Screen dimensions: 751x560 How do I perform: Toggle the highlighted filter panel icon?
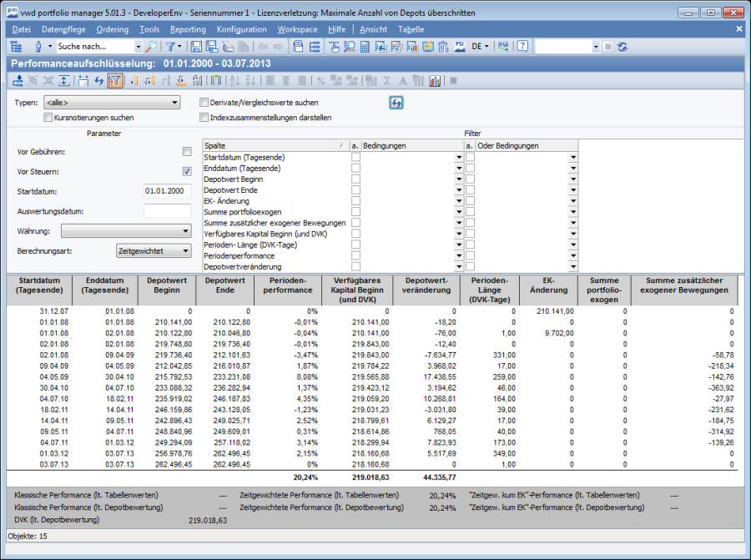(115, 81)
